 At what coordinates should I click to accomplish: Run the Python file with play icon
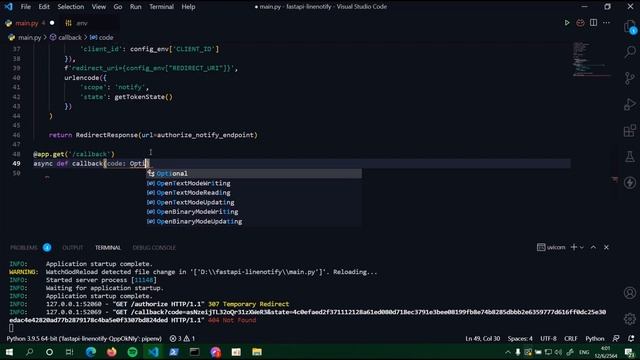[x=567, y=23]
